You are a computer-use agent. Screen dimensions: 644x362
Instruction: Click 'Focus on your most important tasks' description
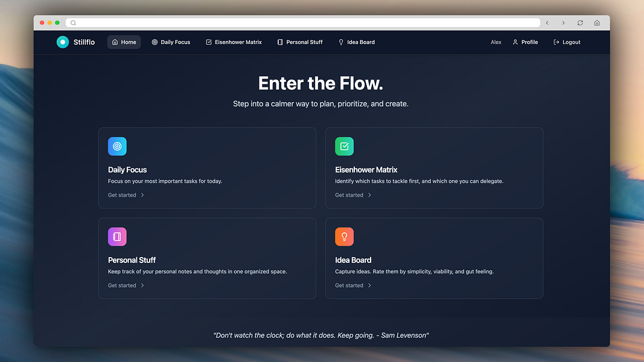tap(165, 181)
